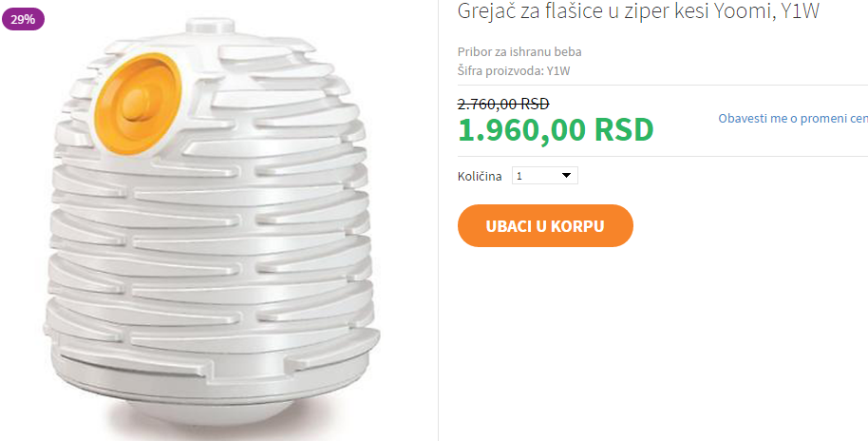This screenshot has width=868, height=441.
Task: Click the green price 1.960,00 RSD
Action: (556, 129)
